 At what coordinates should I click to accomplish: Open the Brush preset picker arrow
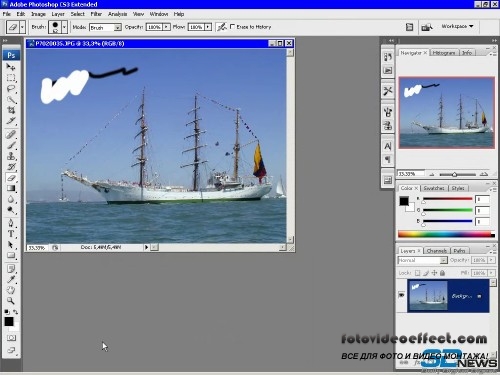click(64, 27)
